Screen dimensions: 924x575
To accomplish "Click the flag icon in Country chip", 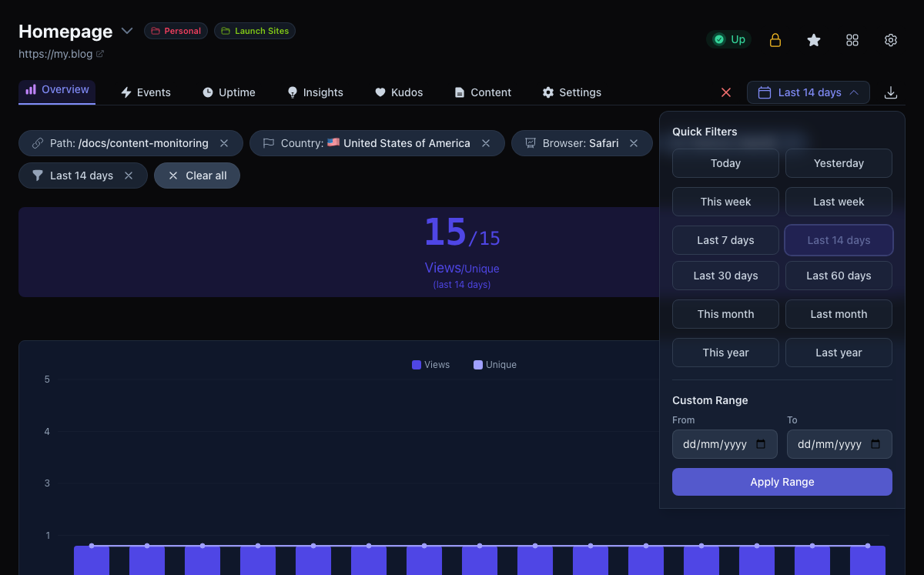I will 269,143.
